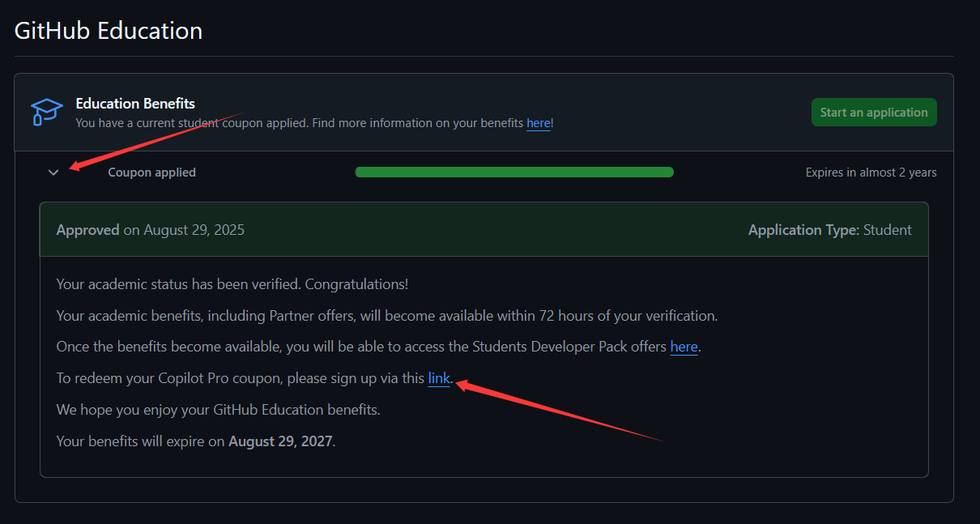Click the August 29, 2027 expiry date
Screen dimensions: 980x524
[279, 441]
